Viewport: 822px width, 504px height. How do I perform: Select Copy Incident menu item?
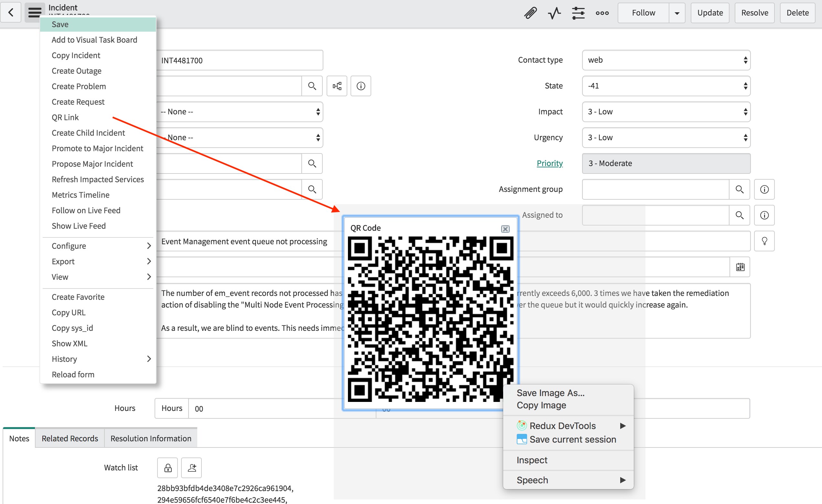point(98,55)
